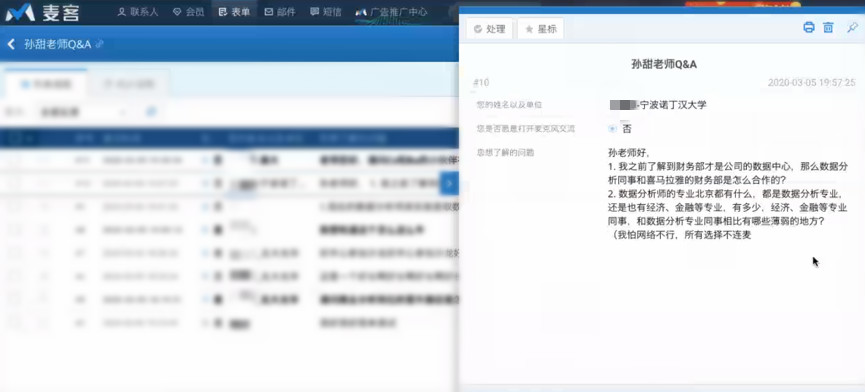Collapse detail panel with blue arrow button

(x=450, y=183)
